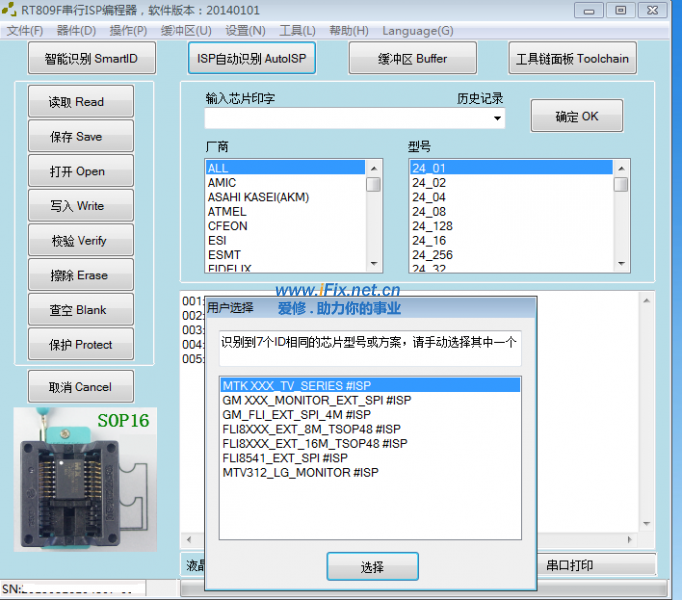The height and width of the screenshot is (600, 682).
Task: Open the Language(G) menu
Action: pos(418,30)
